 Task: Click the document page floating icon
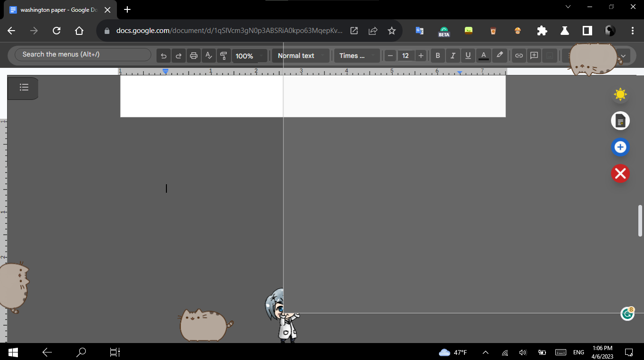[620, 121]
